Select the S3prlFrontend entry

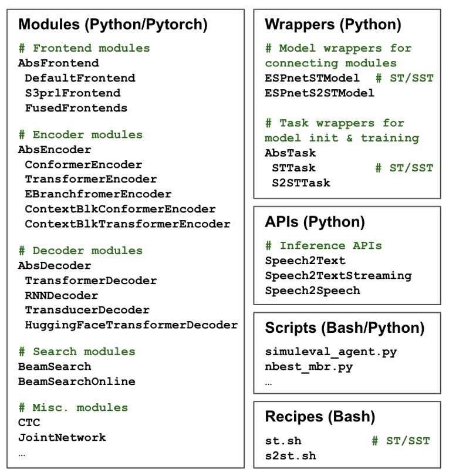pos(73,93)
